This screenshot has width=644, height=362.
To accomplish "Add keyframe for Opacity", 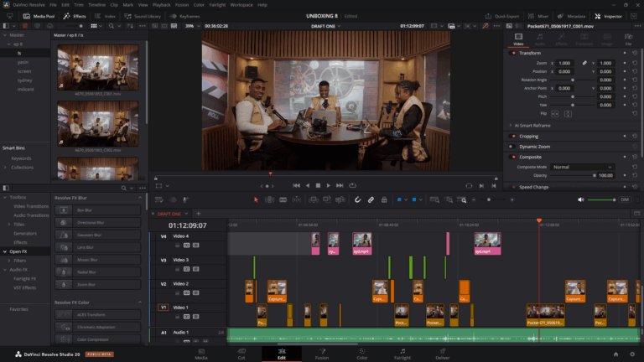I will coord(625,175).
